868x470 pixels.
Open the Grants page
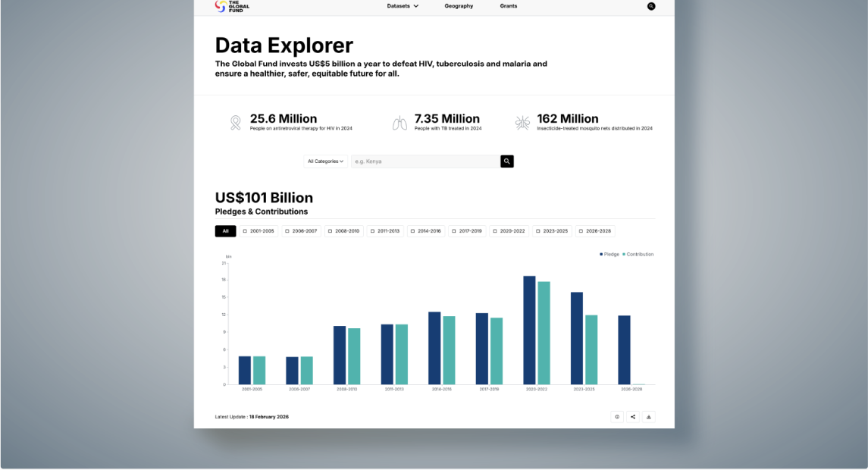point(508,6)
